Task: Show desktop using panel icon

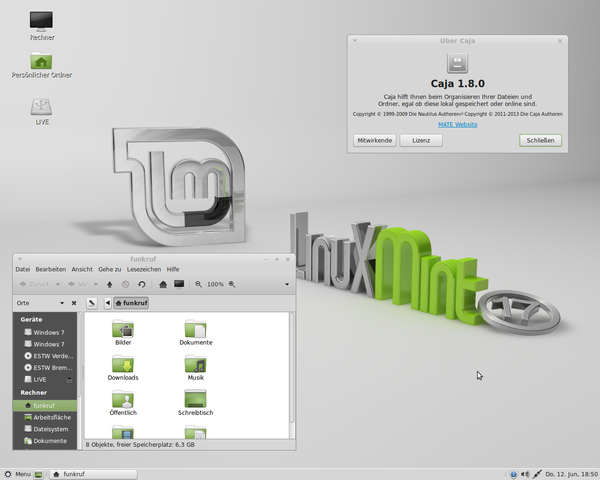Action: pyautogui.click(x=38, y=475)
